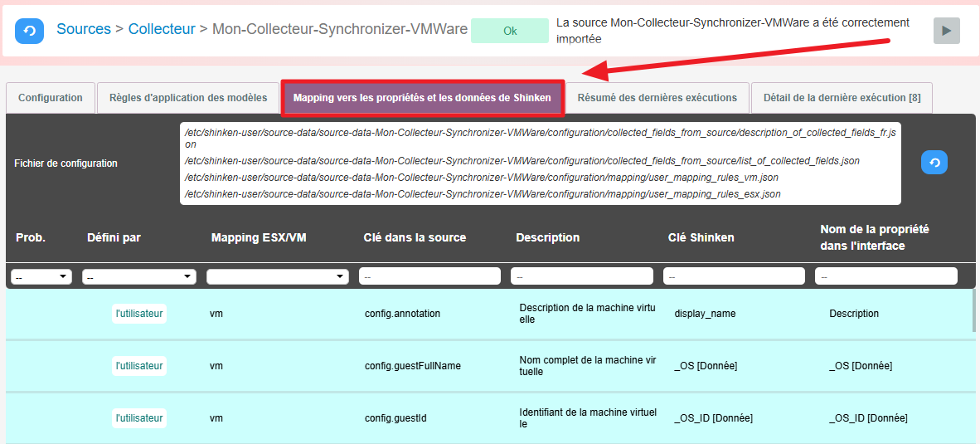Switch to the Configuration tab
This screenshot has height=444, width=980.
[51, 98]
